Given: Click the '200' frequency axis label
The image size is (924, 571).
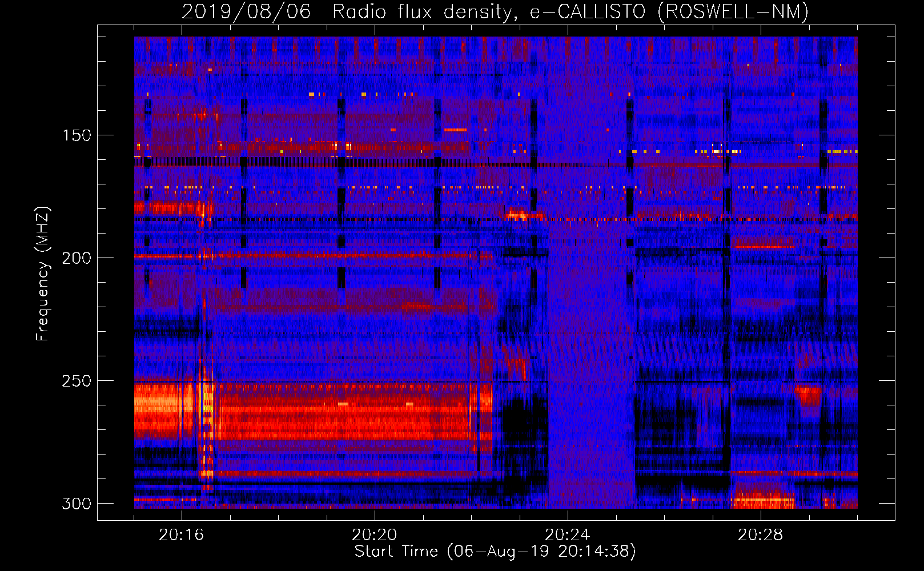Looking at the screenshot, I should click(77, 258).
